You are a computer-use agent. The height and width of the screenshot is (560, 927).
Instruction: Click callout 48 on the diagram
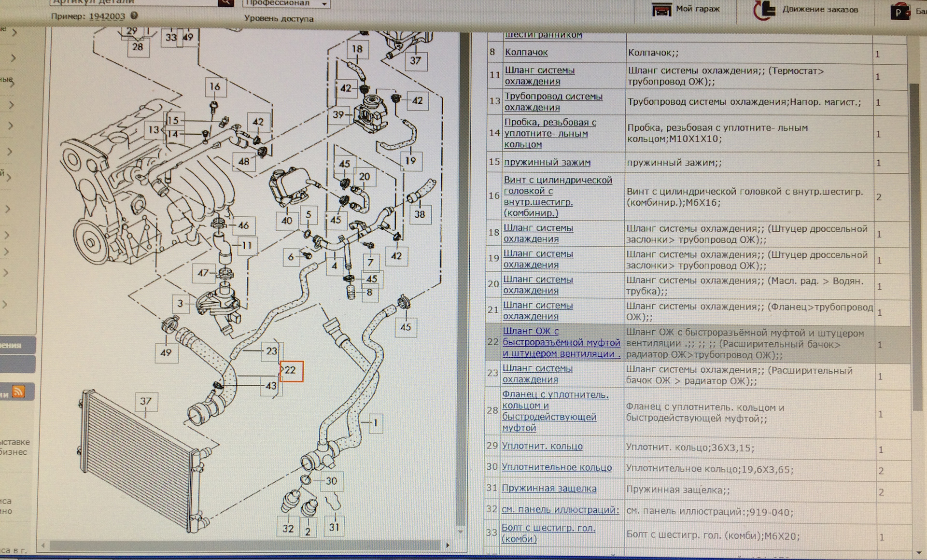pyautogui.click(x=244, y=161)
